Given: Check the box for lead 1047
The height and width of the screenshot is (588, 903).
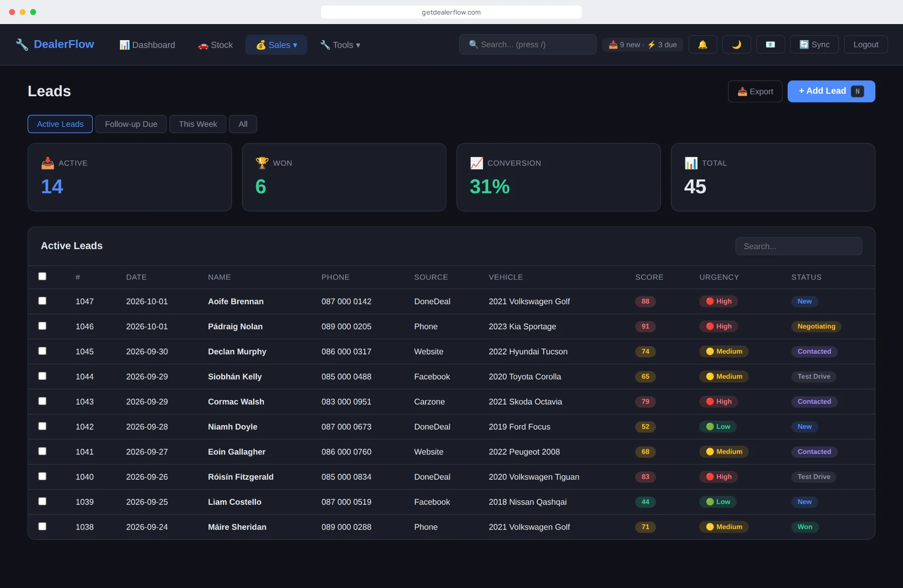Looking at the screenshot, I should [43, 301].
